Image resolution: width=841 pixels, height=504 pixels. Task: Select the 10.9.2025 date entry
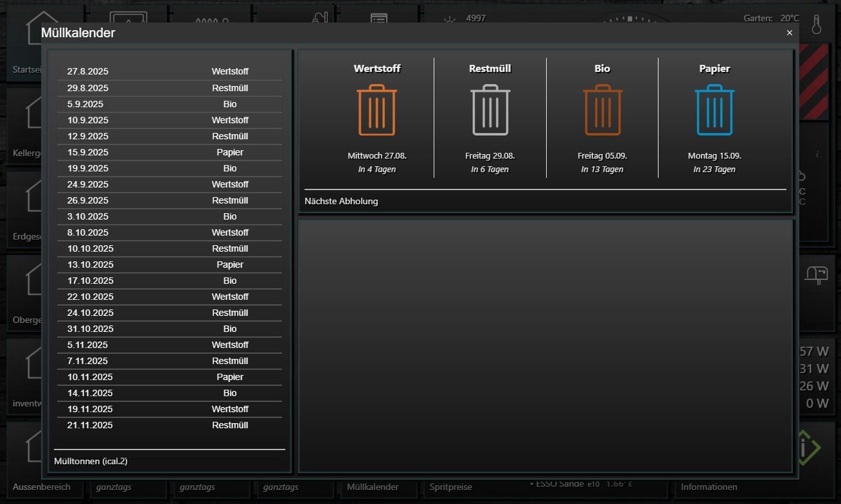88,120
